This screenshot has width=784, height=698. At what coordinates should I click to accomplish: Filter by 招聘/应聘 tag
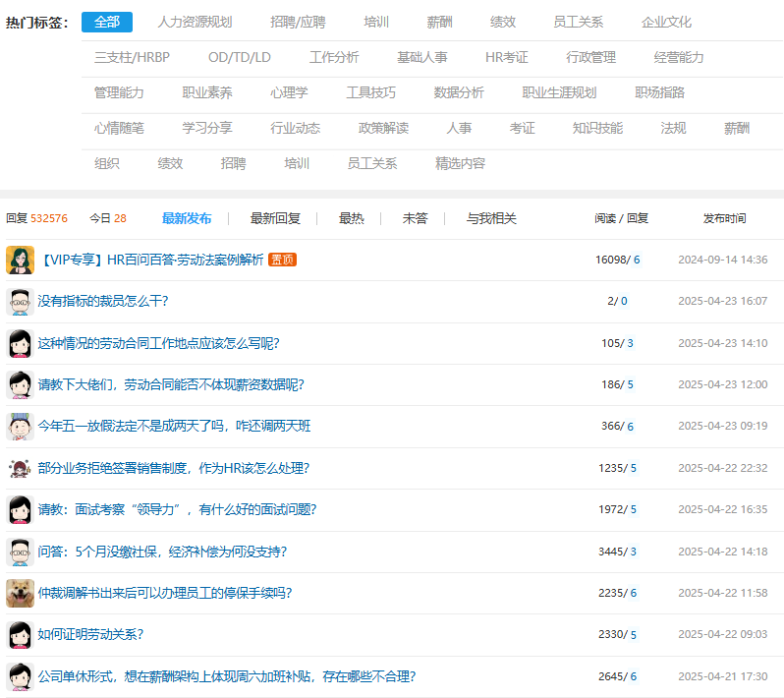(298, 22)
